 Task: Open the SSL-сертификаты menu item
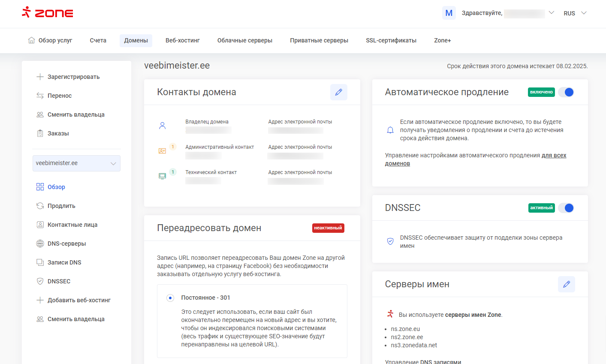pyautogui.click(x=391, y=40)
